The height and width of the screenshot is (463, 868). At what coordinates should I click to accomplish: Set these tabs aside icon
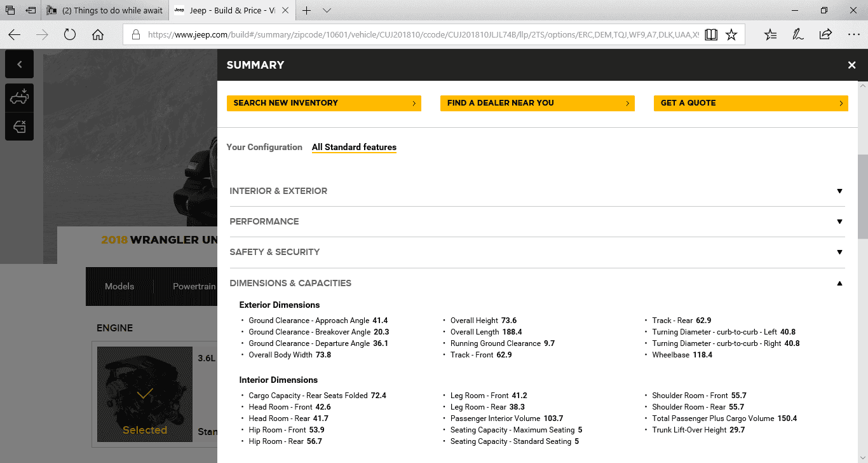(x=31, y=10)
